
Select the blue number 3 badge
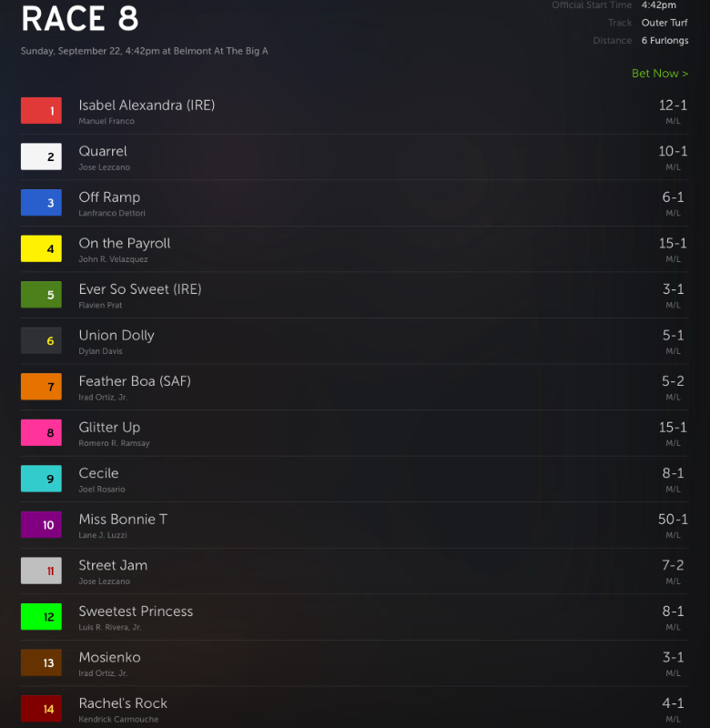tap(41, 202)
